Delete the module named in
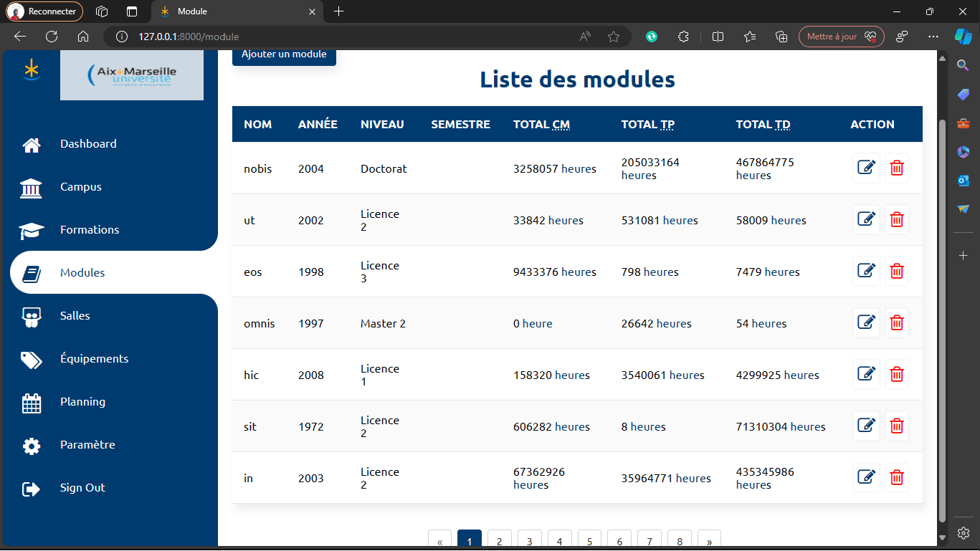The width and height of the screenshot is (980, 551). (x=896, y=477)
